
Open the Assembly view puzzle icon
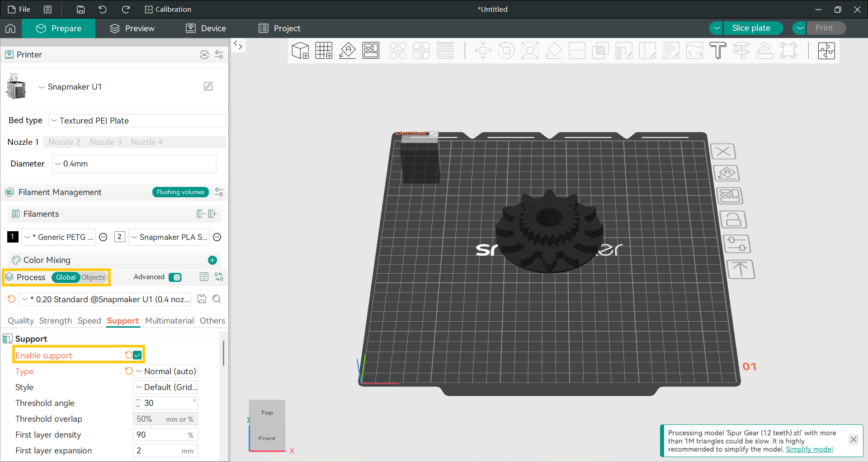pos(826,51)
